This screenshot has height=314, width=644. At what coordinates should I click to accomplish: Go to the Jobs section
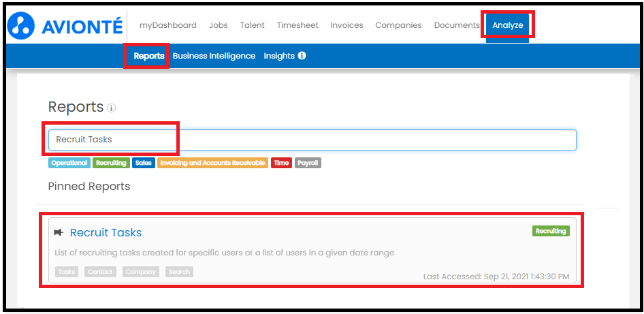pos(218,25)
